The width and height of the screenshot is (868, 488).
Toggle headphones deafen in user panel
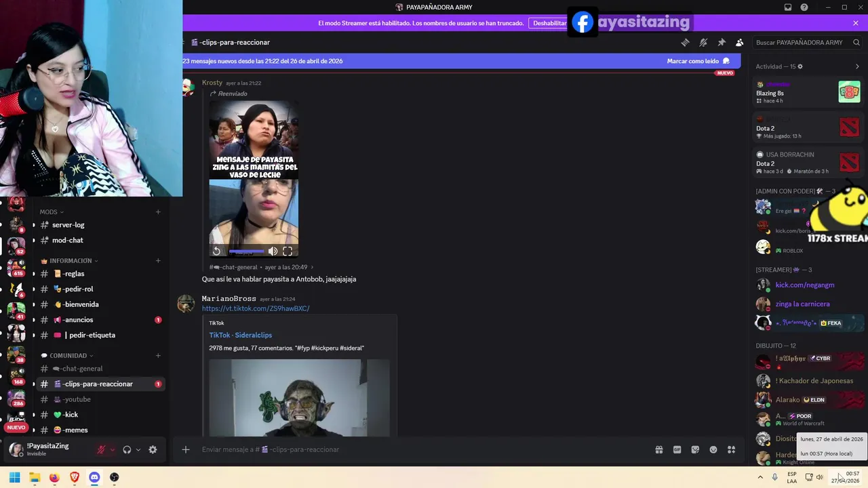pyautogui.click(x=127, y=449)
